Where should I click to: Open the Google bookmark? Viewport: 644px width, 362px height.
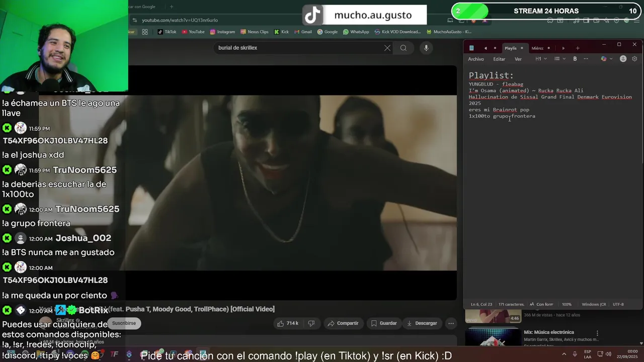328,32
